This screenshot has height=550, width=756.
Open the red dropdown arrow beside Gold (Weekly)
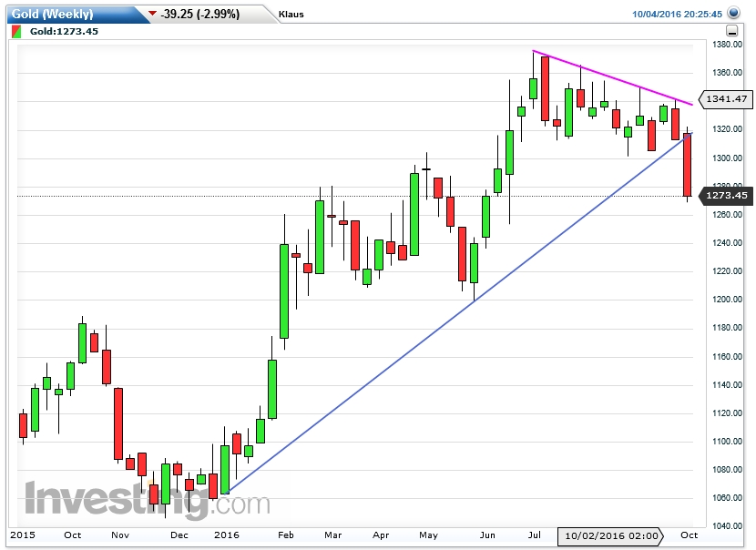click(x=152, y=14)
